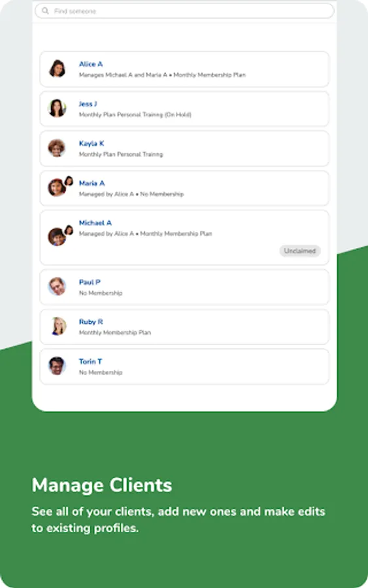Click Torin T's avatar photo
This screenshot has height=588, width=368.
point(57,366)
